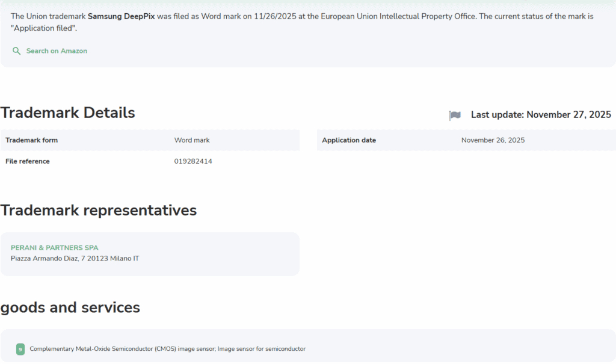Click the Word mark value in details table
Screen dimensions: 616x364
191,140
